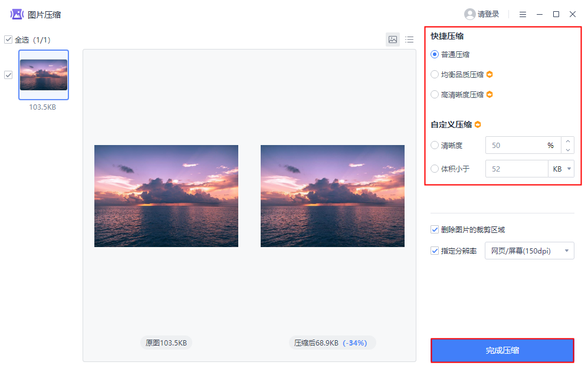This screenshot has width=588, height=375.
Task: Switch to list view icon
Action: (x=409, y=40)
